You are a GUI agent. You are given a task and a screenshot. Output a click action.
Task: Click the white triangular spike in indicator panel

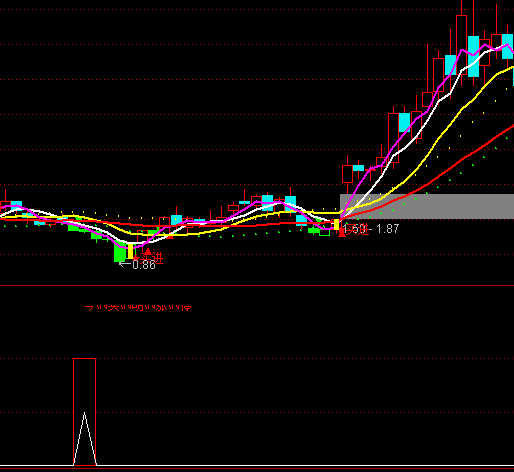[x=85, y=439]
